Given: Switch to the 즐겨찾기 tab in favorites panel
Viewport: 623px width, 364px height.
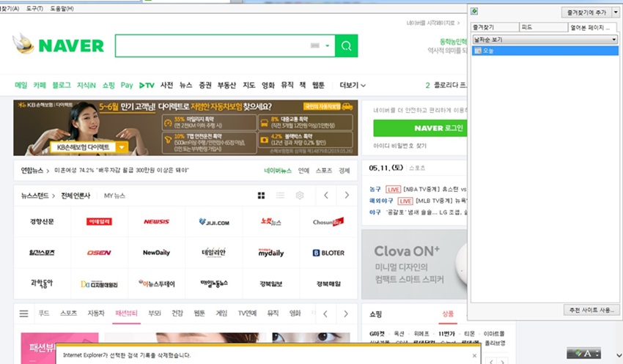Looking at the screenshot, I should click(x=495, y=27).
